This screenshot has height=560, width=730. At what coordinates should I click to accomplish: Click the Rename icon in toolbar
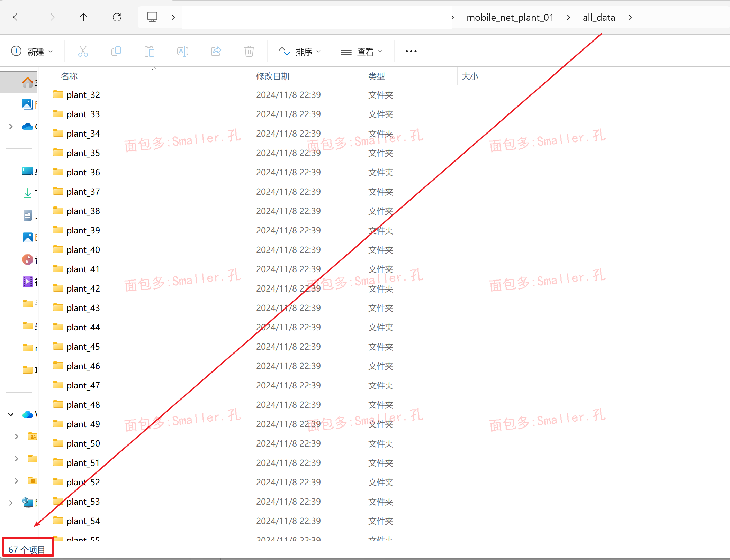[x=182, y=52]
